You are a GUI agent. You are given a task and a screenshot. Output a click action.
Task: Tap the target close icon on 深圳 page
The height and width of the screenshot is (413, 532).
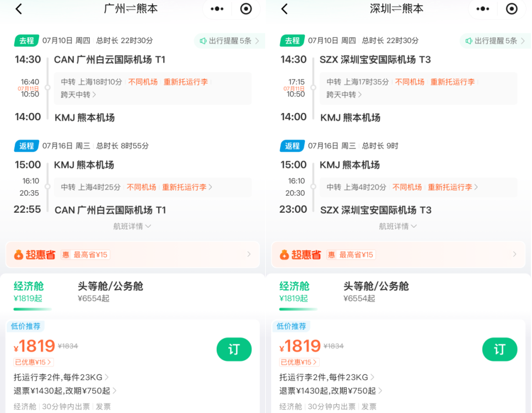point(512,9)
